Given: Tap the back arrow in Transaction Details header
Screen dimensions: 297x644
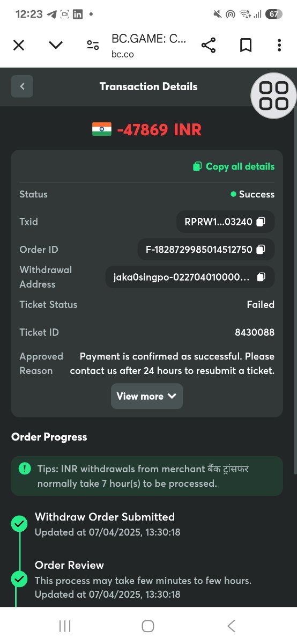Looking at the screenshot, I should [x=22, y=86].
